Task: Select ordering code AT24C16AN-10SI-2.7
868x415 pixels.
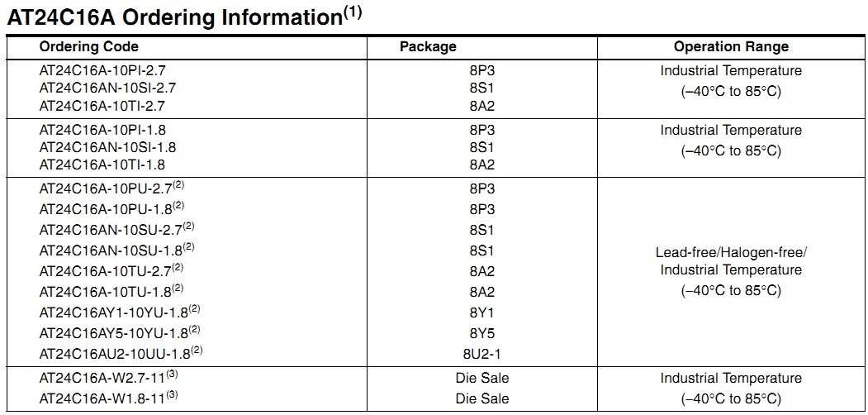Action: click(x=108, y=88)
